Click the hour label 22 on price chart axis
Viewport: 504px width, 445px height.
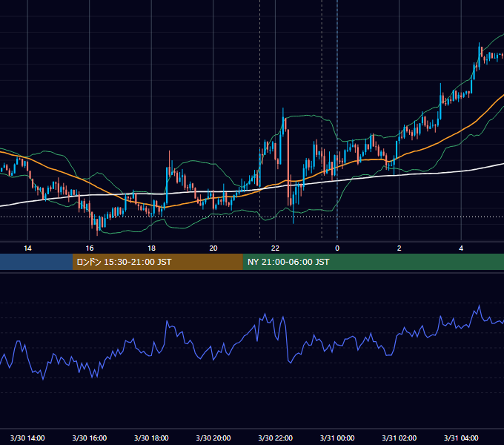(275, 248)
